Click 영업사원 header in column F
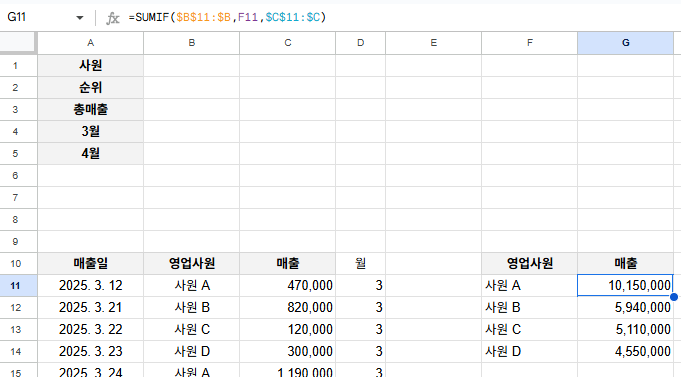Image resolution: width=681 pixels, height=377 pixels. tap(529, 264)
